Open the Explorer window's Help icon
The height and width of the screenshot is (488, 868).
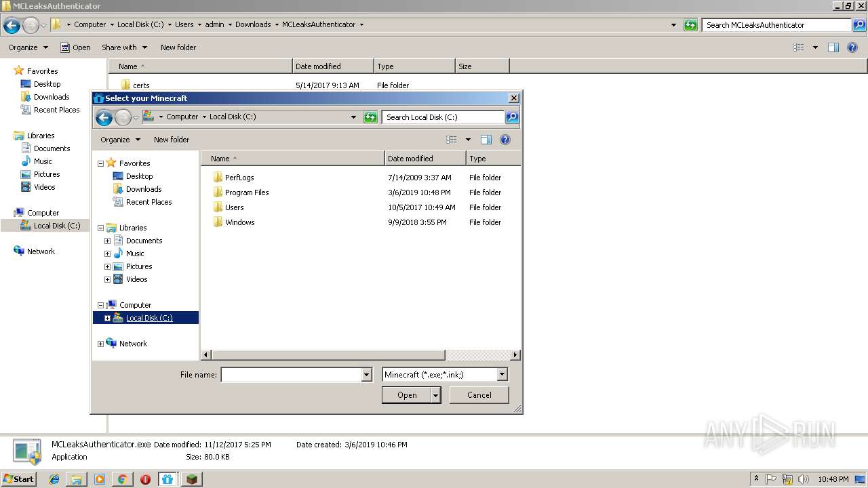click(x=852, y=47)
